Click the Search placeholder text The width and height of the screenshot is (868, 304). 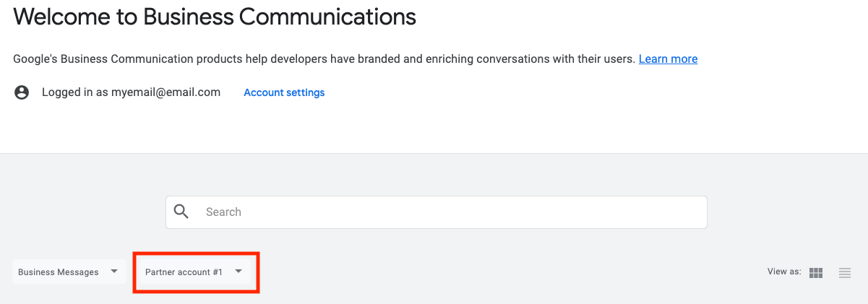223,212
